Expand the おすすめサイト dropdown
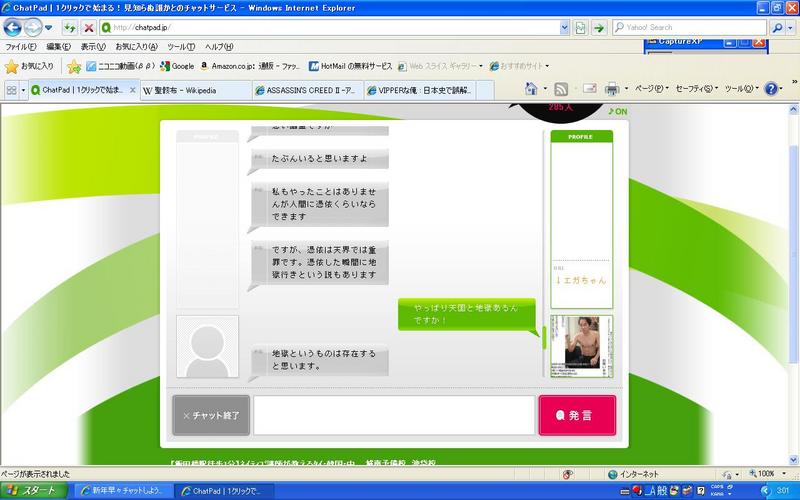The width and height of the screenshot is (800, 500). [547, 66]
